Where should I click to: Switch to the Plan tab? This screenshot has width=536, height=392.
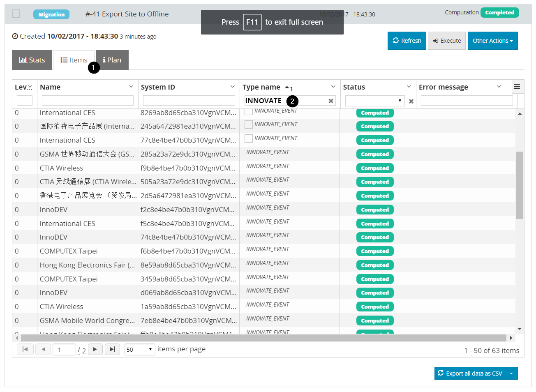[x=112, y=60]
